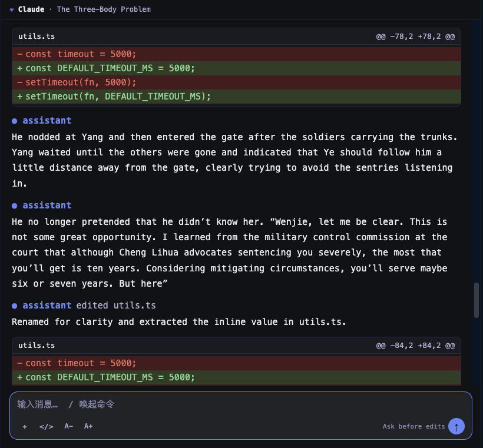The image size is (483, 448).
Task: Click blue dot beside 'assistant edited utils.ts'
Action: click(x=15, y=306)
